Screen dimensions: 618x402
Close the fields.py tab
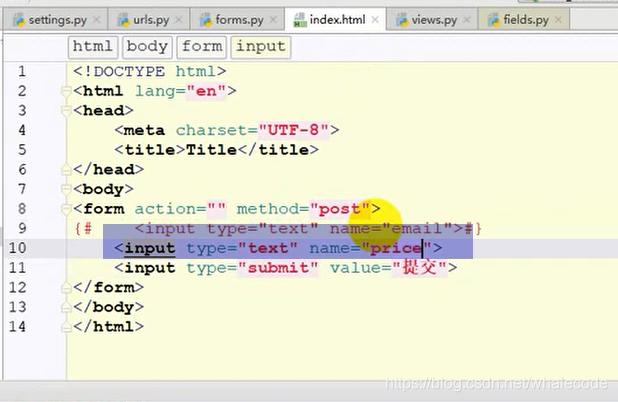(558, 19)
